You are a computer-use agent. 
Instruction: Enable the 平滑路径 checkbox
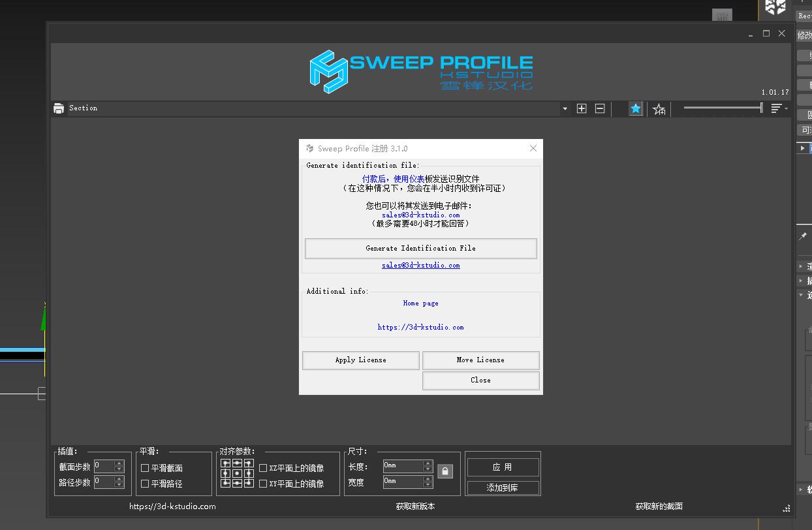coord(145,484)
